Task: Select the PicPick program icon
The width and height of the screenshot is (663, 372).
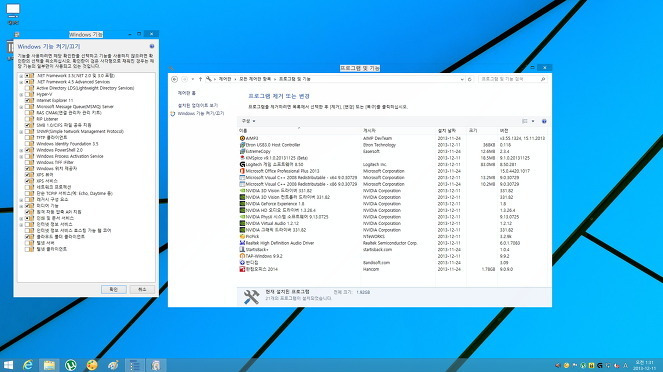Action: click(242, 236)
